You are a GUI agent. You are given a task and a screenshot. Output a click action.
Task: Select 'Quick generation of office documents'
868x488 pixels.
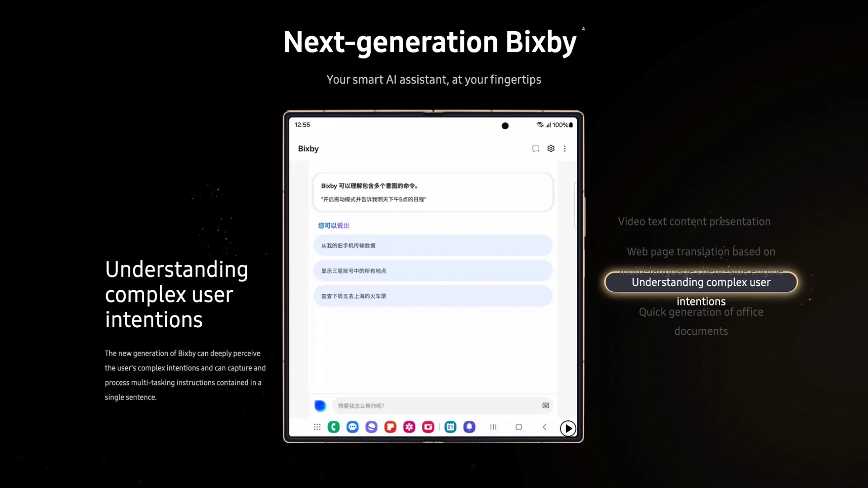coord(701,321)
